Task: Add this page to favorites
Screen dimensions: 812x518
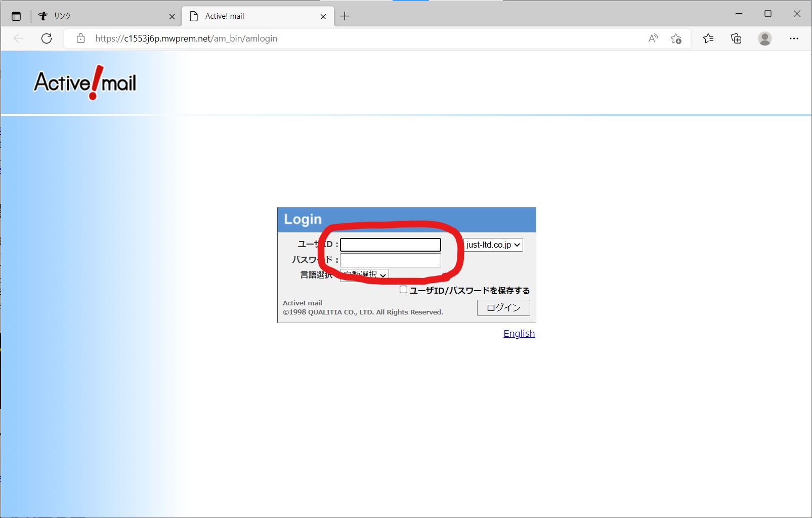Action: [x=676, y=38]
